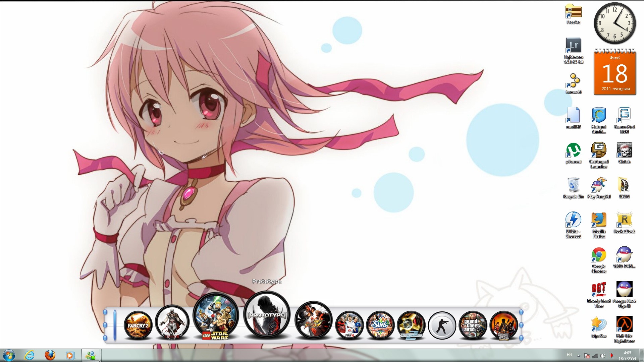Open Counter-Strike dock icon
Image resolution: width=644 pixels, height=362 pixels.
pyautogui.click(x=442, y=325)
